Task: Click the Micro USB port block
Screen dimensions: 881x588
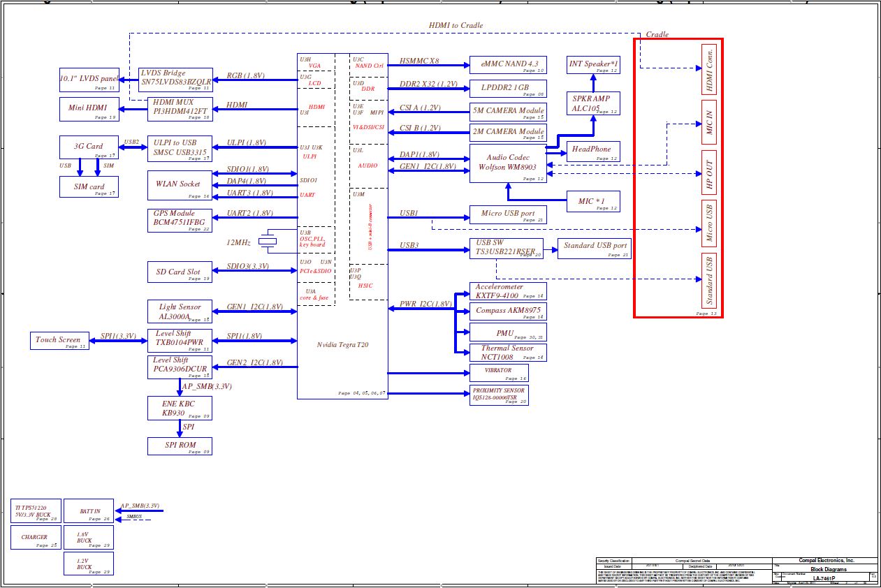Action: (508, 214)
